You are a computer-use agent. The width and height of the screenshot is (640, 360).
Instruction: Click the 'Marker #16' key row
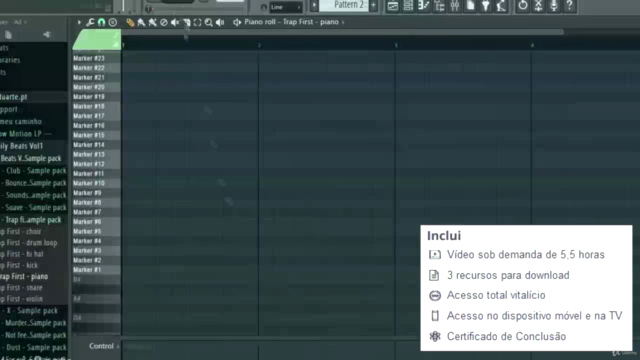pyautogui.click(x=96, y=126)
